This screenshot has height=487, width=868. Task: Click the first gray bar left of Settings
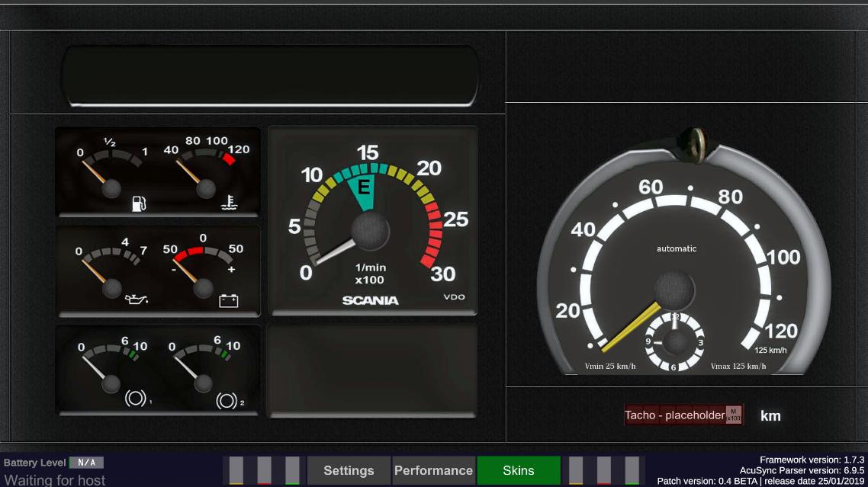click(x=236, y=470)
